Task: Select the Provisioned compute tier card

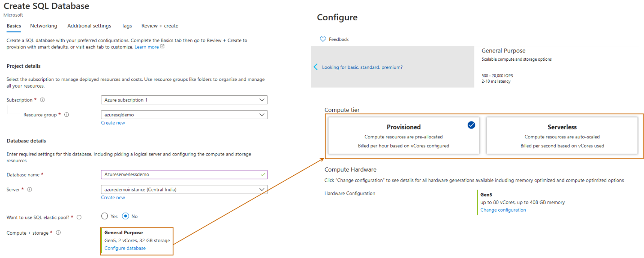Action: (x=403, y=136)
